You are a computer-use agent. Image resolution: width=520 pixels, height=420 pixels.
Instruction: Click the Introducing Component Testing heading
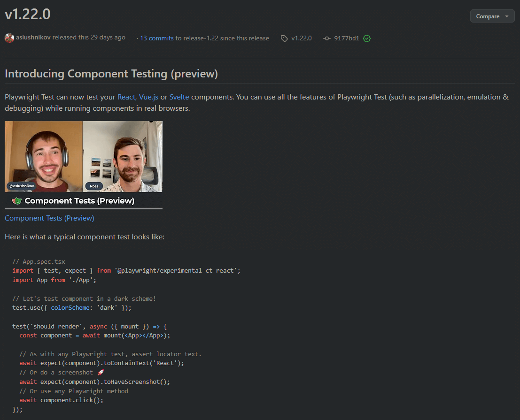point(111,74)
